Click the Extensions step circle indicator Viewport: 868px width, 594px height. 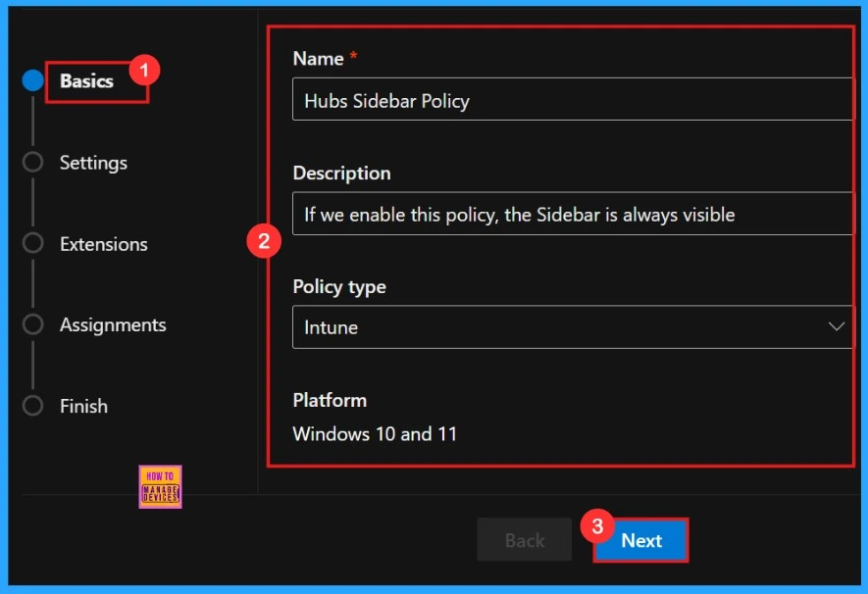click(x=32, y=243)
